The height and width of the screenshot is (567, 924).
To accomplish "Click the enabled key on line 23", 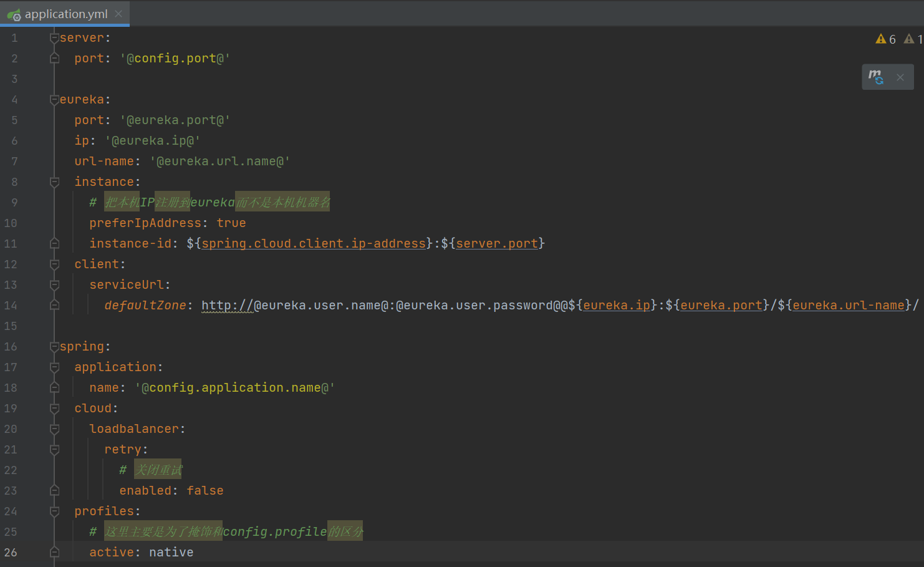I will tap(145, 490).
